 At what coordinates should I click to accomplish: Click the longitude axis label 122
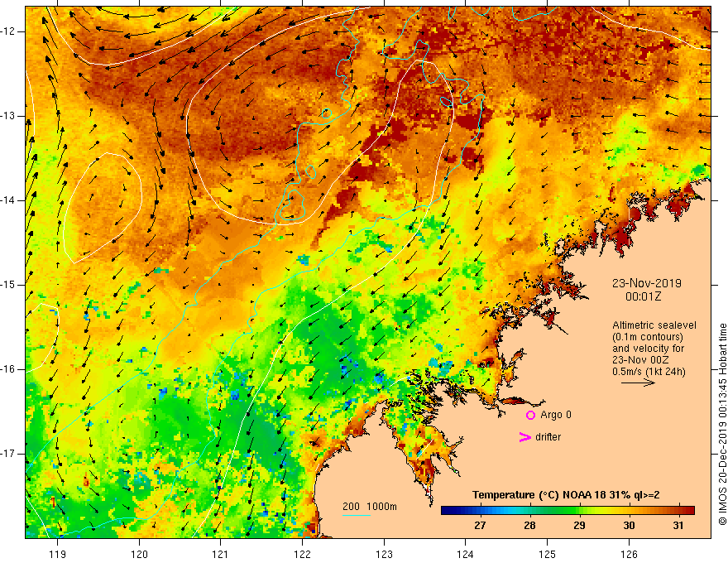click(x=302, y=554)
